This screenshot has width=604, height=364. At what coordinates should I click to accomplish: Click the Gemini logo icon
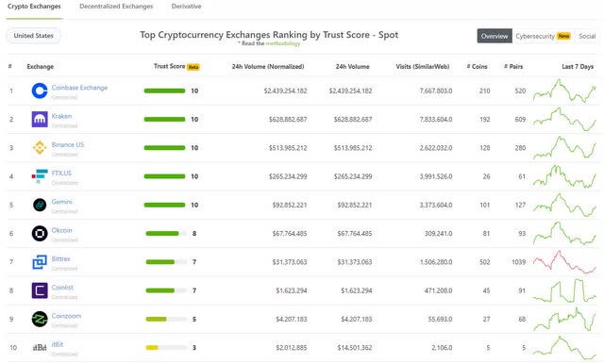pos(40,205)
